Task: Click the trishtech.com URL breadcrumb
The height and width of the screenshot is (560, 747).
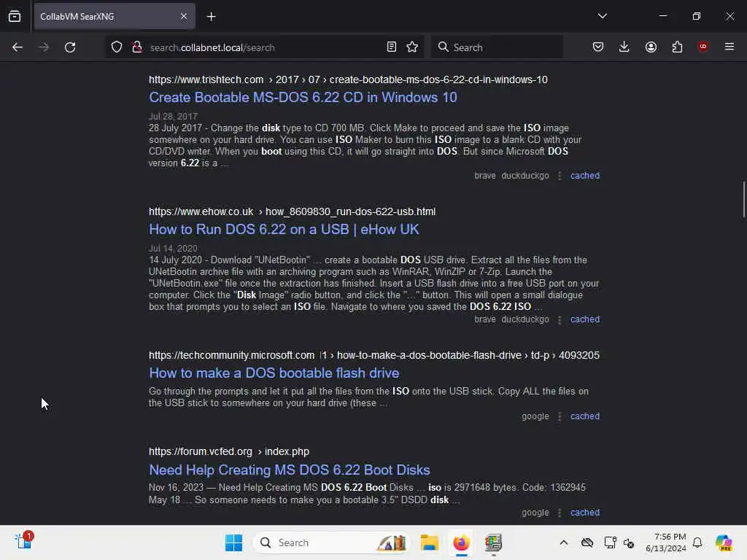Action: coord(348,79)
